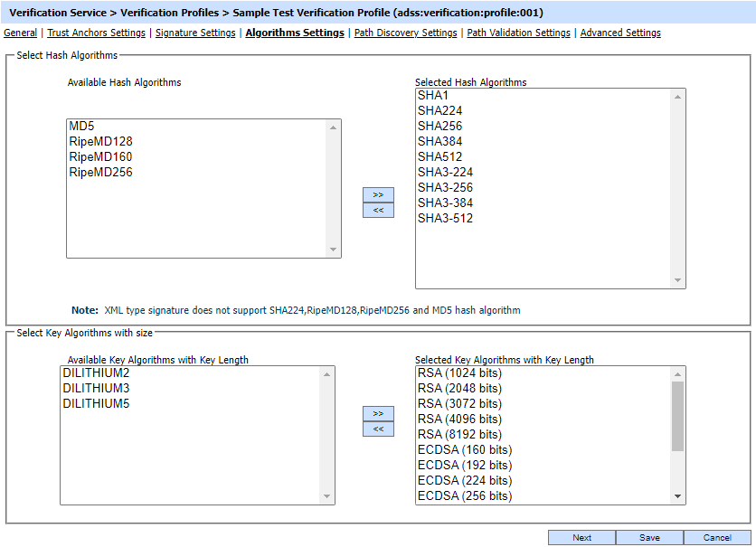Select SHA256 in Selected Hash Algorithms
Image resolution: width=756 pixels, height=547 pixels.
click(x=439, y=127)
